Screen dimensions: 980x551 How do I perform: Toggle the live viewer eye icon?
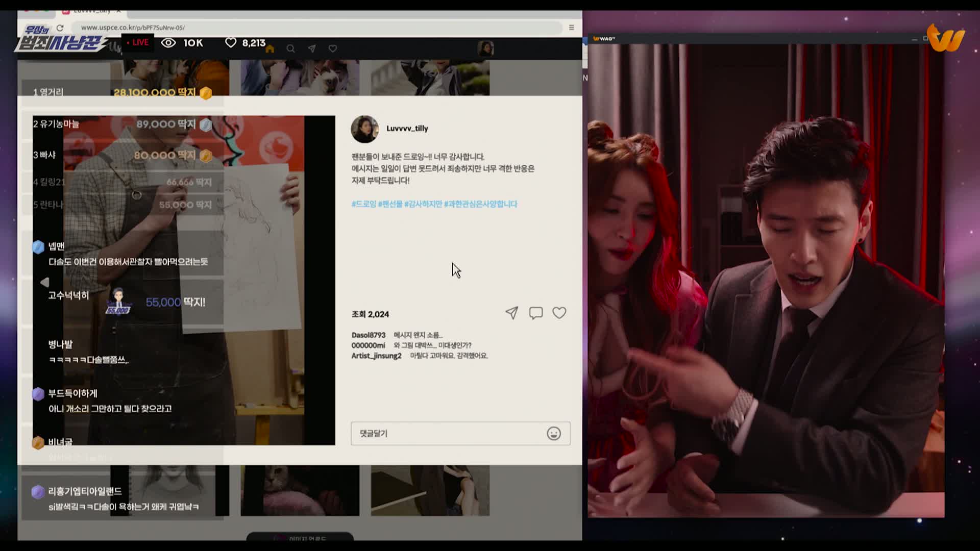coord(168,43)
